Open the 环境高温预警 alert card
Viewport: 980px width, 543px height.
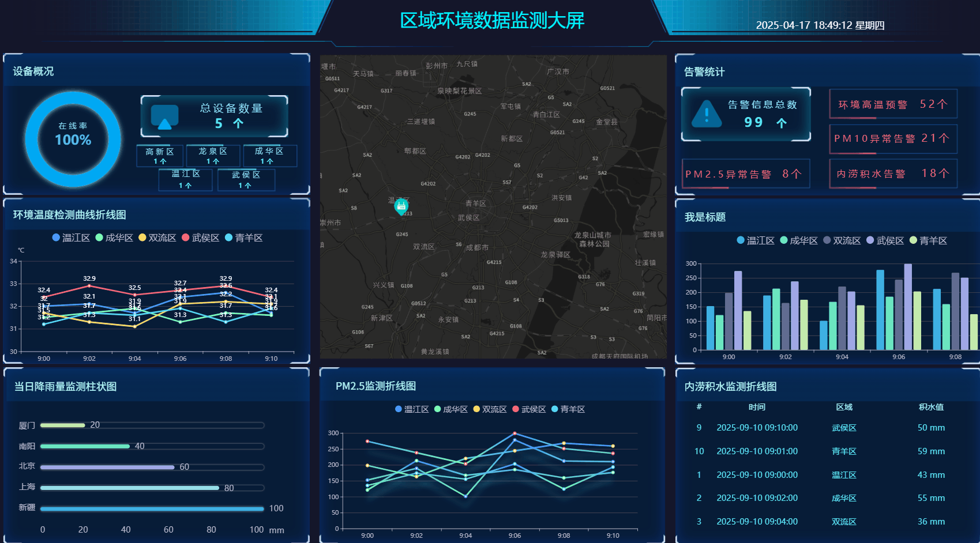893,104
